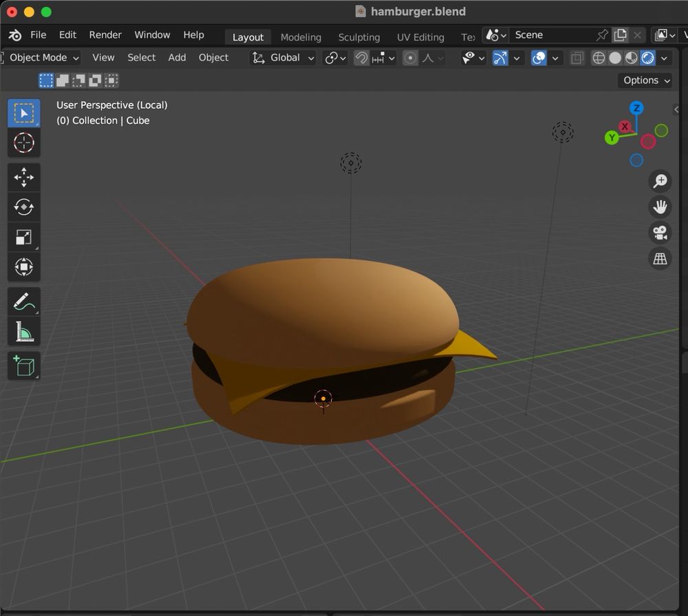Open the transform pivot point dropdown
The width and height of the screenshot is (688, 616).
point(335,58)
